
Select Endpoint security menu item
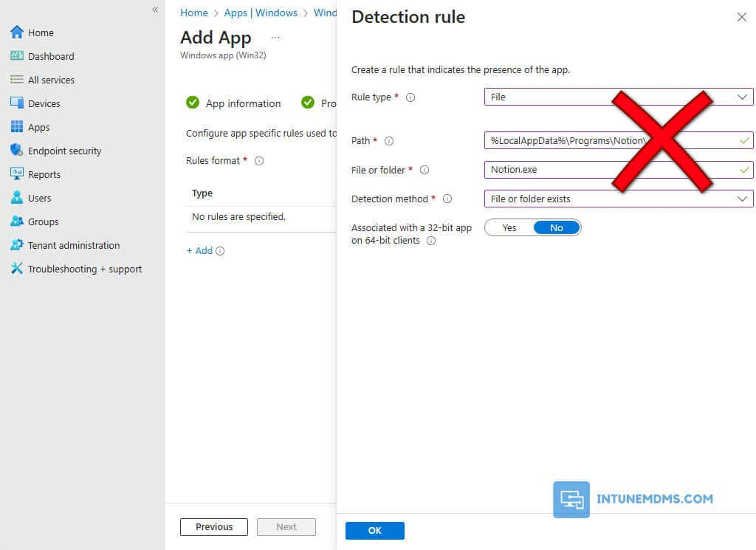point(56,151)
